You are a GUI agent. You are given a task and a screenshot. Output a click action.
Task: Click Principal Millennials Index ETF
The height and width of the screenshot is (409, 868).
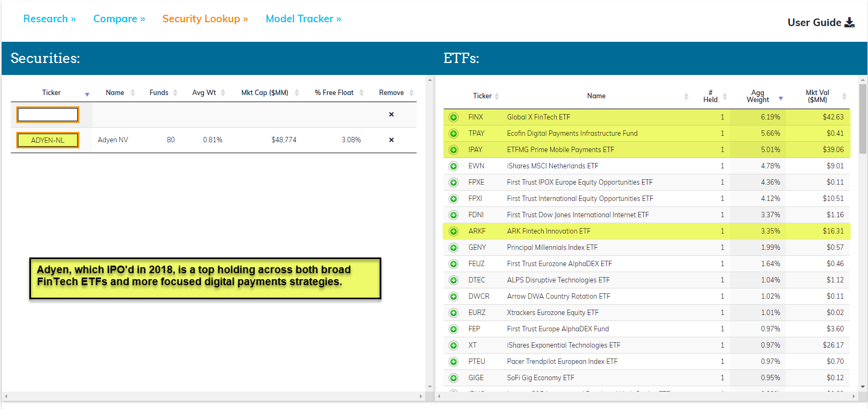point(552,248)
